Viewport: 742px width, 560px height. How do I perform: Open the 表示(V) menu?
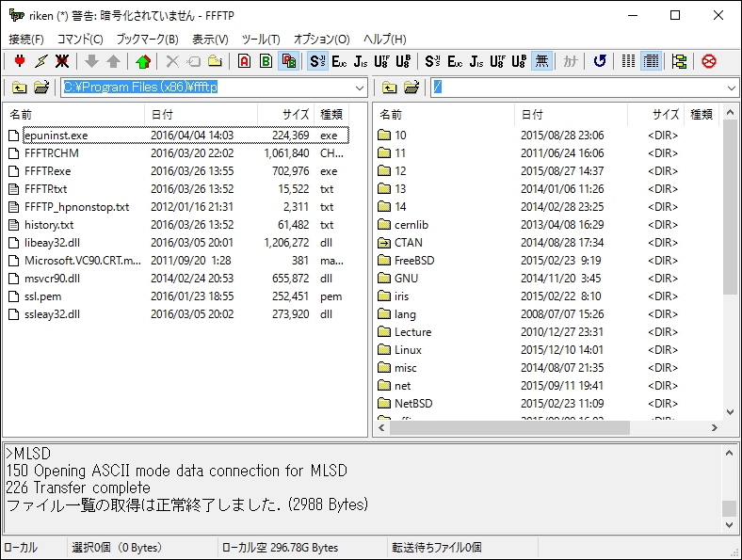[210, 40]
